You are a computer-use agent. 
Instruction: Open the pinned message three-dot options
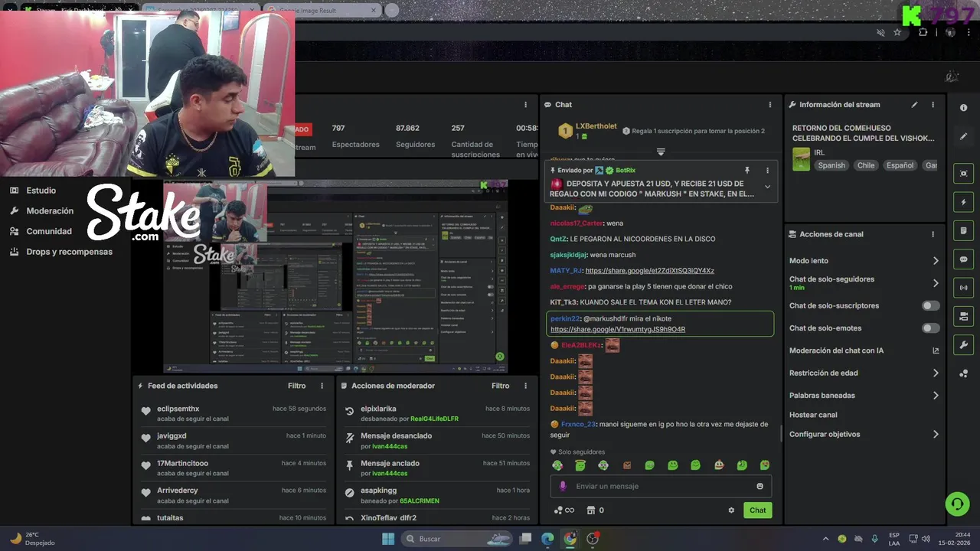tap(767, 170)
